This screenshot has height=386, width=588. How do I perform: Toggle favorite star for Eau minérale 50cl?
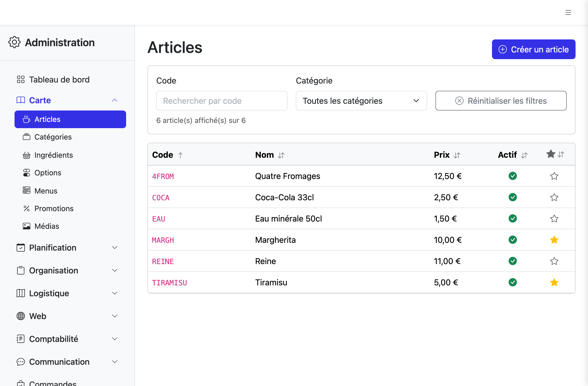click(x=554, y=219)
